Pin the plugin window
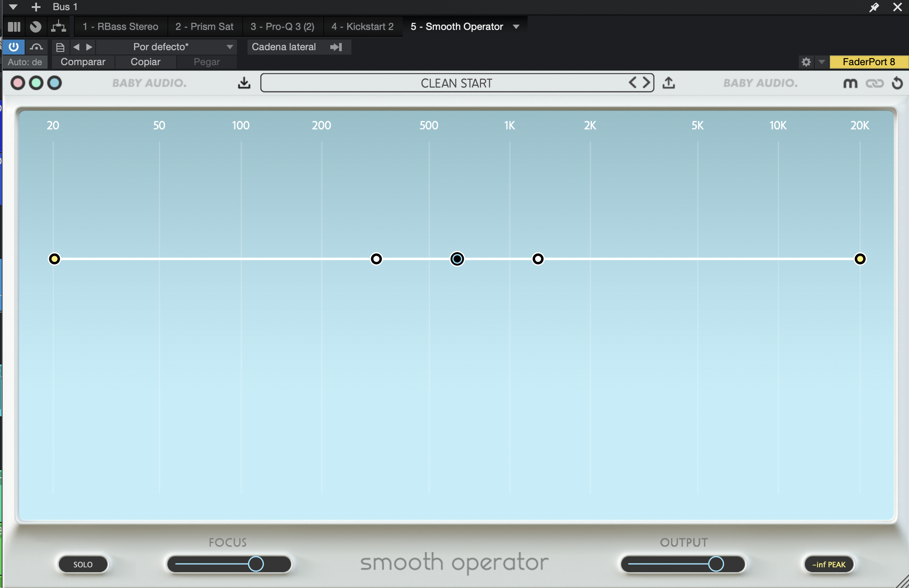Screen dimensions: 909x588 tap(874, 7)
